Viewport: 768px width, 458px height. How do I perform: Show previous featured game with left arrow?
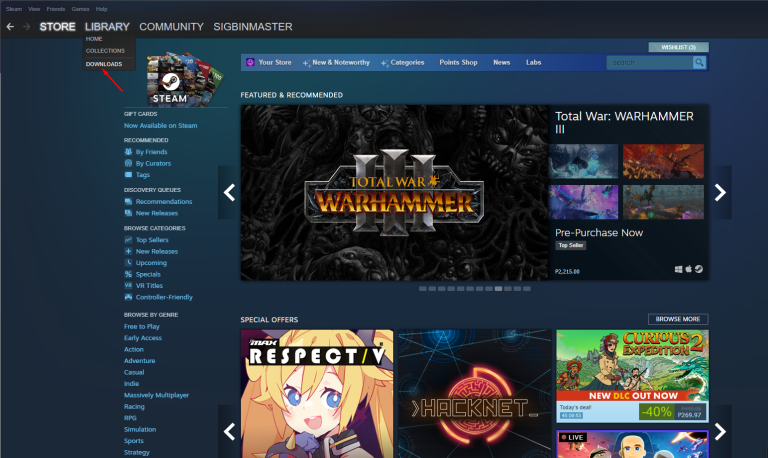pos(229,193)
